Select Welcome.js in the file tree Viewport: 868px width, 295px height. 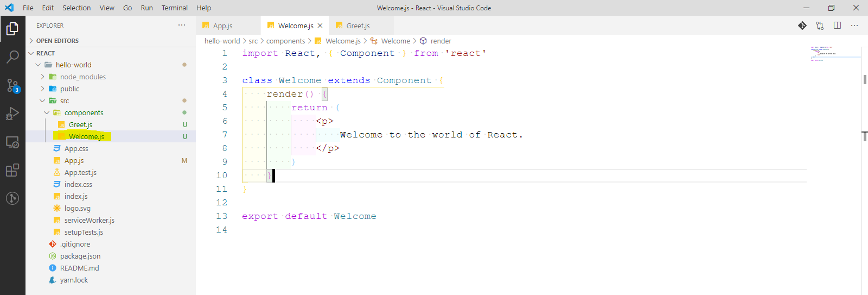tap(111, 136)
